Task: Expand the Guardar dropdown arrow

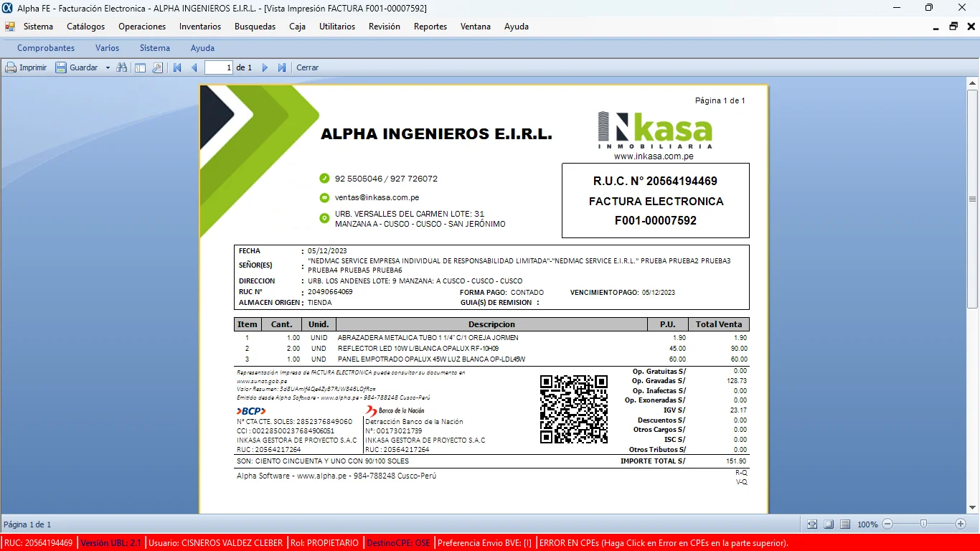Action: click(108, 67)
